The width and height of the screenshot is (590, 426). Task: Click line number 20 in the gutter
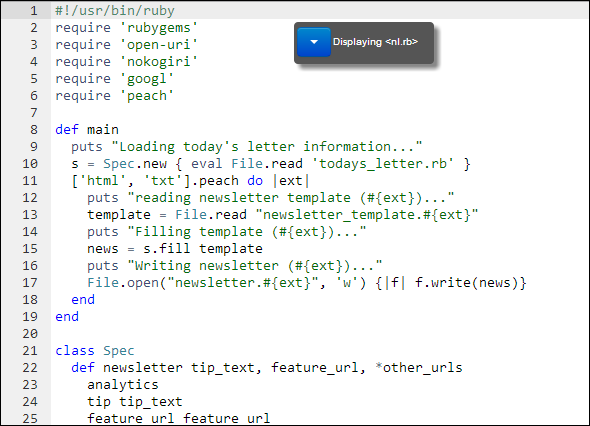30,333
